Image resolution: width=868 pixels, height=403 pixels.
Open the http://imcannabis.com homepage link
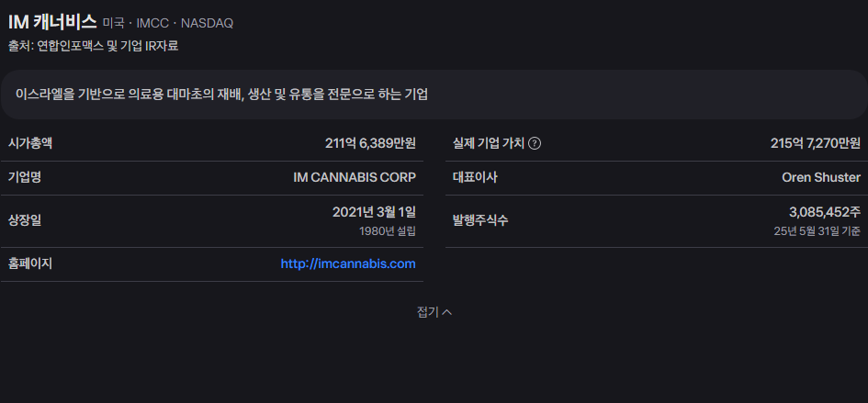pyautogui.click(x=348, y=264)
